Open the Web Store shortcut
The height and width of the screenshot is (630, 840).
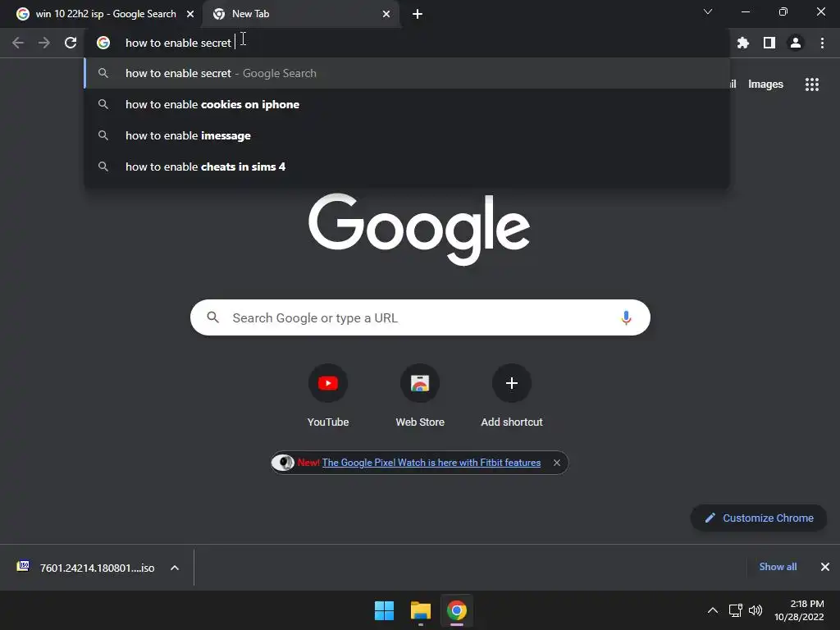[420, 395]
